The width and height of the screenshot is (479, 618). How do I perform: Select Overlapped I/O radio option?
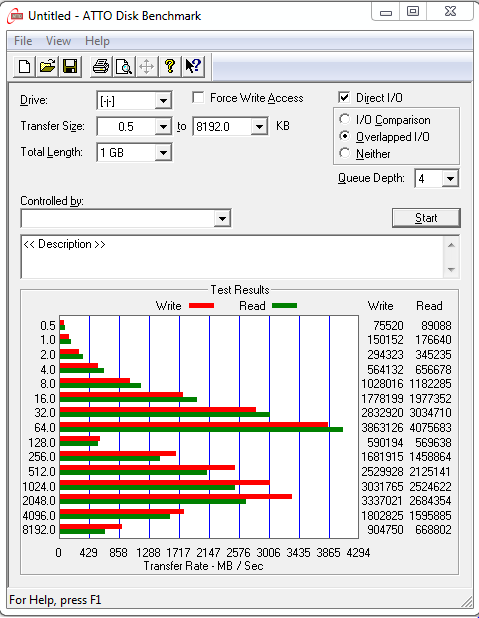tap(345, 136)
